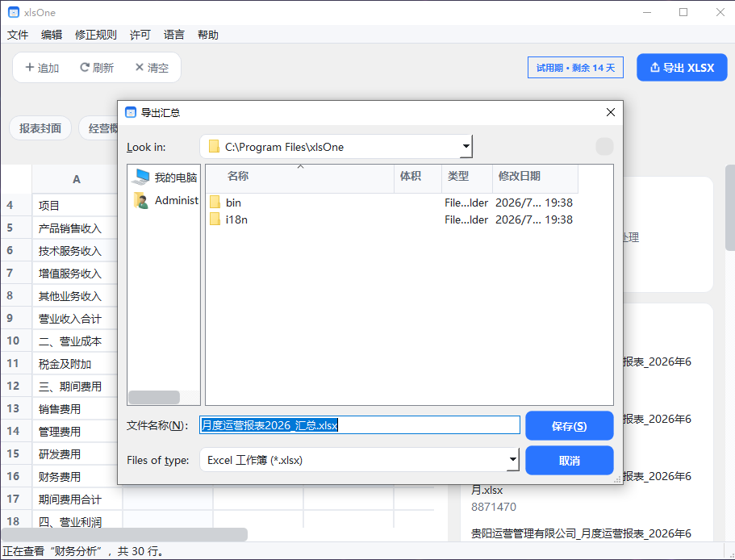This screenshot has width=735, height=560.
Task: Click the 取消 button
Action: click(x=569, y=461)
